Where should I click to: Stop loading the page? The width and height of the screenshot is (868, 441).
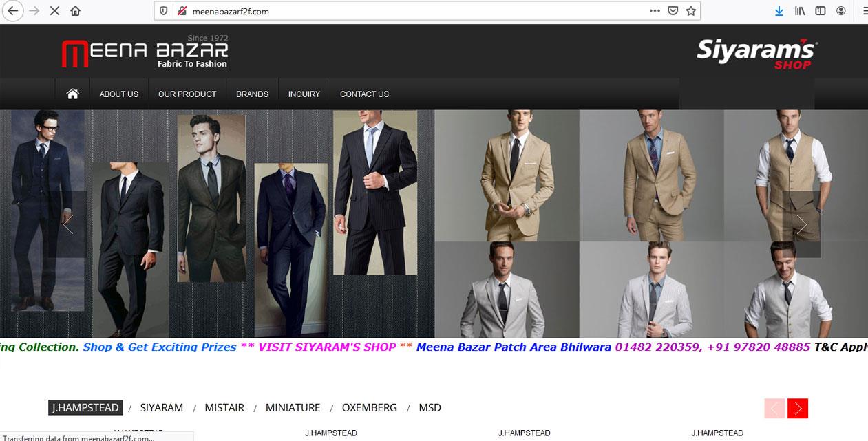(54, 11)
